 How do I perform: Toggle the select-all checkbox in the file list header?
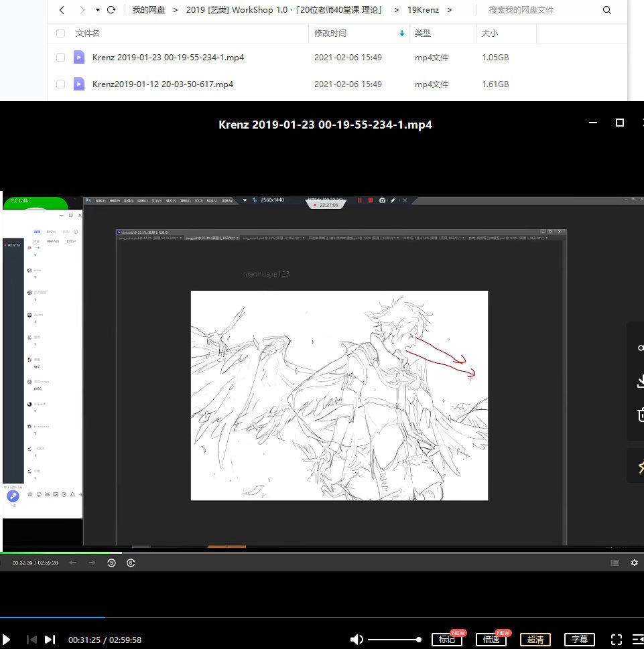tap(60, 33)
